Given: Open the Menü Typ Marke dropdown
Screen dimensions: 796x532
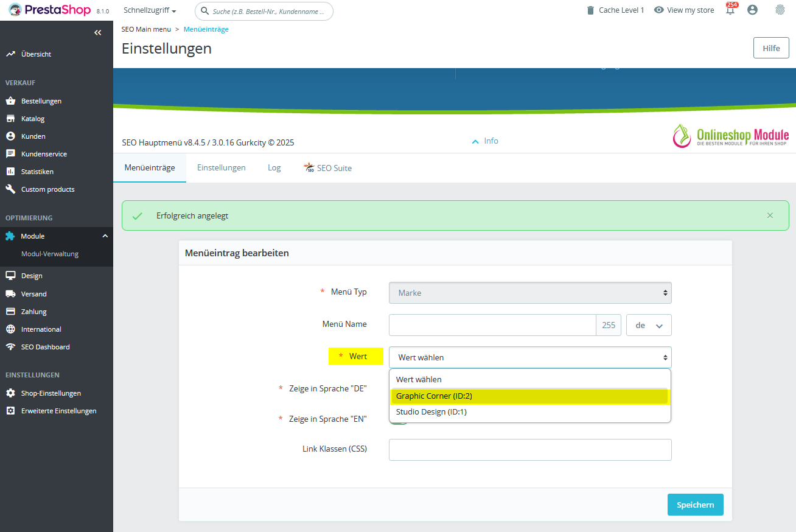Looking at the screenshot, I should click(530, 293).
